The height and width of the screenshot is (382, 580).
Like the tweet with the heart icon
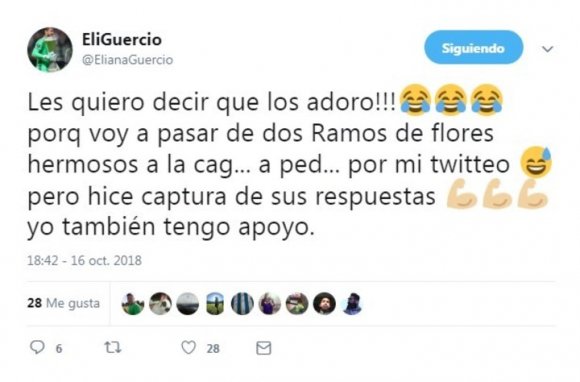189,348
